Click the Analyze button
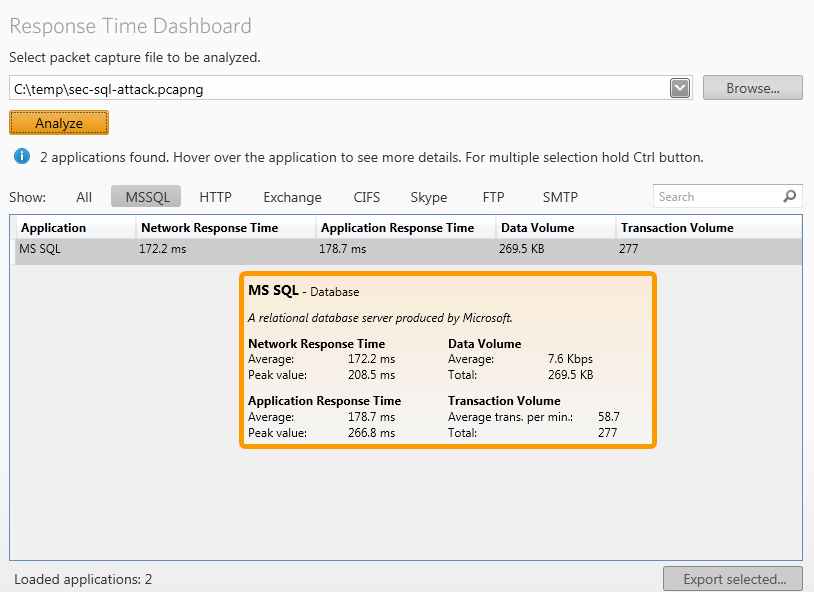The height and width of the screenshot is (592, 814). coord(59,123)
